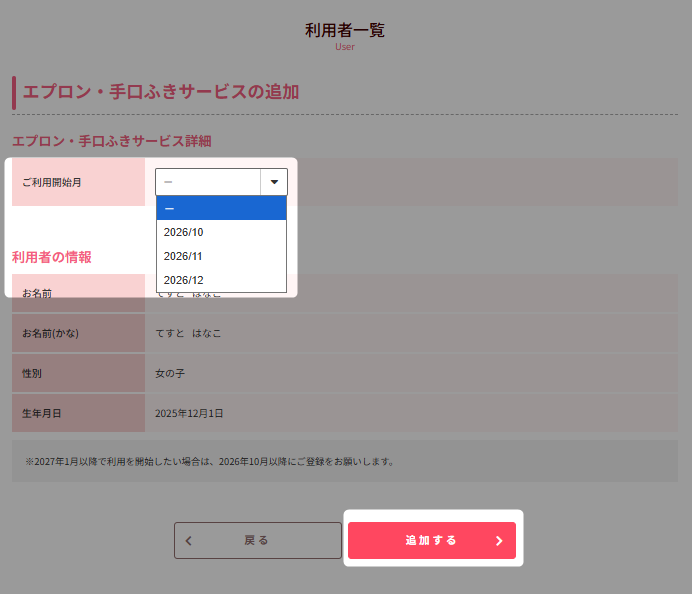The height and width of the screenshot is (594, 692).
Task: Select 2026/10 from the start month list
Action: pyautogui.click(x=221, y=232)
